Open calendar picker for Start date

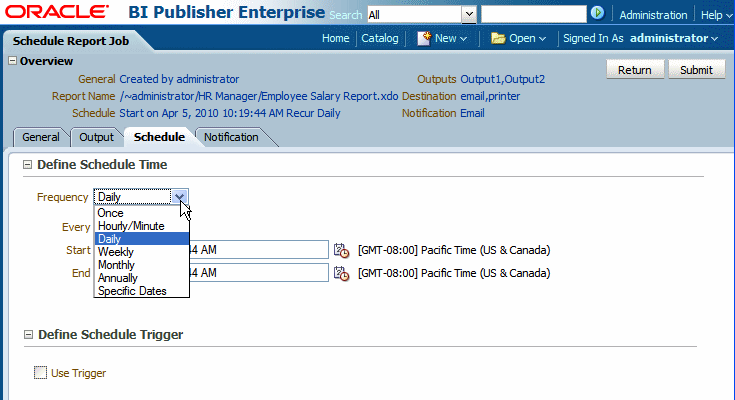tap(341, 250)
